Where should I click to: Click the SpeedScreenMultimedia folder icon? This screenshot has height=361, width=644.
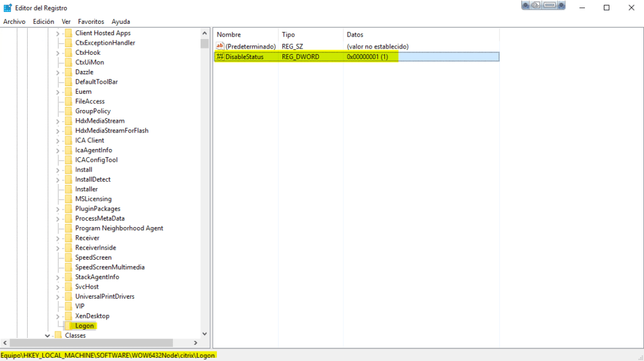click(69, 267)
